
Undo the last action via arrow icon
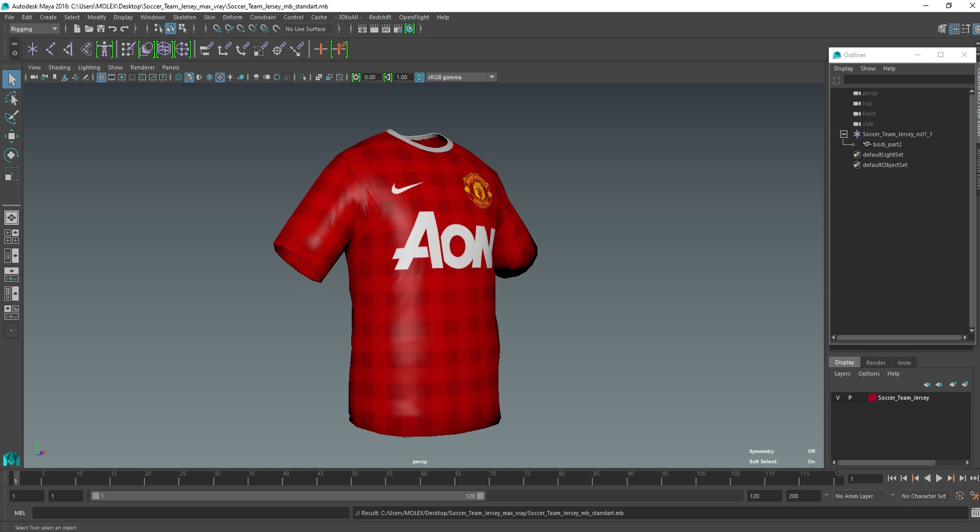(x=112, y=29)
